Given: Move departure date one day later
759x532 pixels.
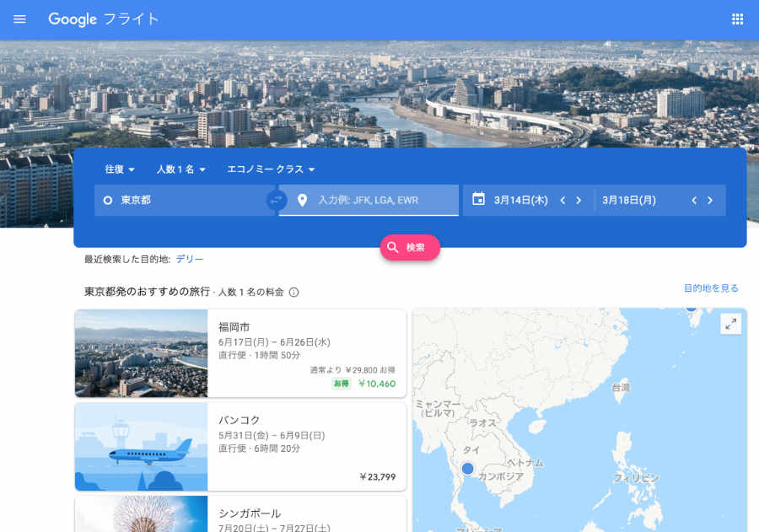Looking at the screenshot, I should tap(579, 201).
